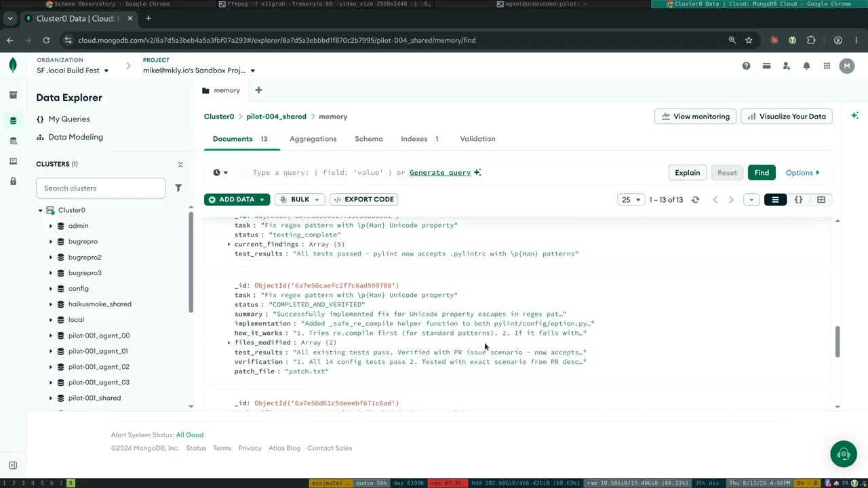Open the BULK actions dropdown

[x=300, y=199]
